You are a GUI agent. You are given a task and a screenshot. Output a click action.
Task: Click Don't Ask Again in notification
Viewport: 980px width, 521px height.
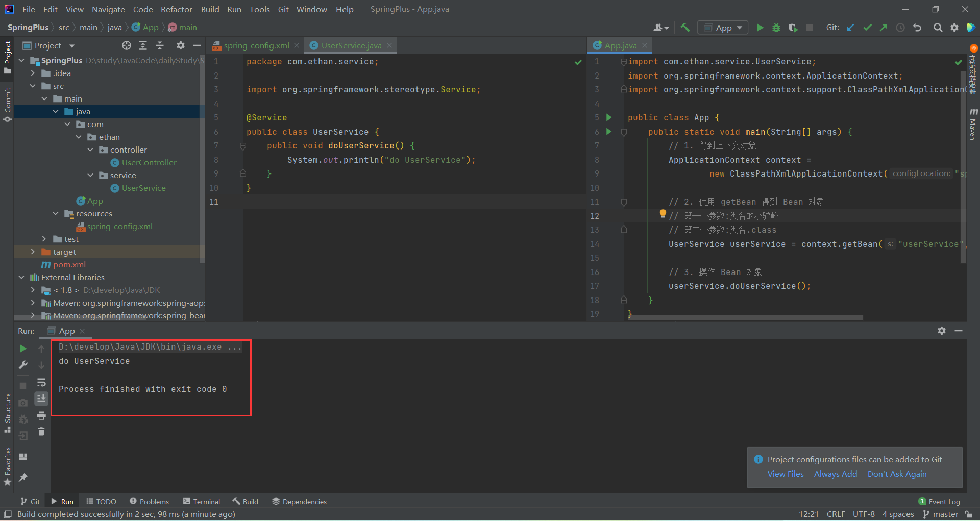pyautogui.click(x=897, y=474)
